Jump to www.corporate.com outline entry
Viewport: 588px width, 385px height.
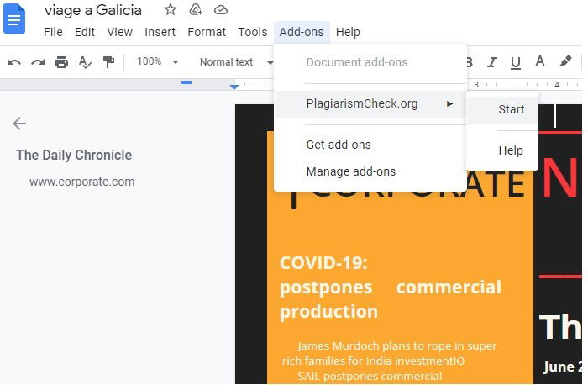(x=81, y=182)
